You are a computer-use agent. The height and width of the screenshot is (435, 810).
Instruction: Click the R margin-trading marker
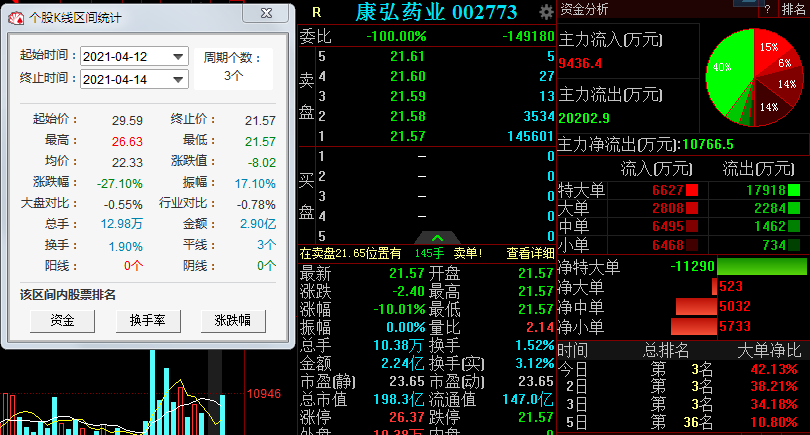[x=317, y=13]
